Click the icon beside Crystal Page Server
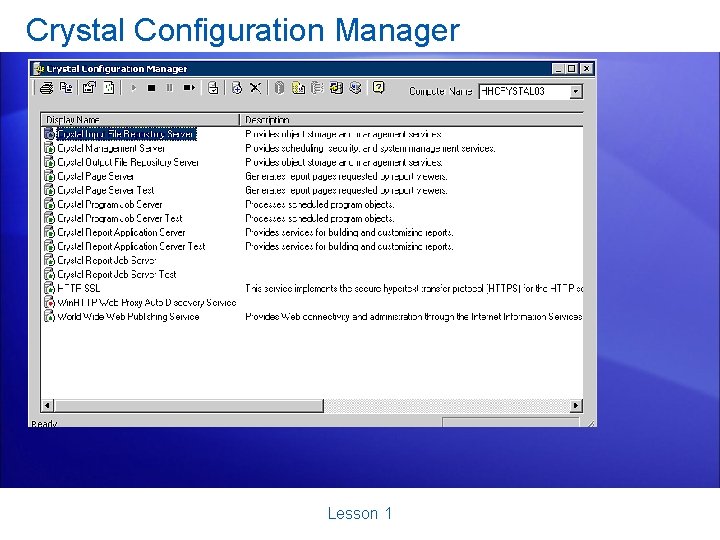The image size is (720, 540). (x=50, y=176)
